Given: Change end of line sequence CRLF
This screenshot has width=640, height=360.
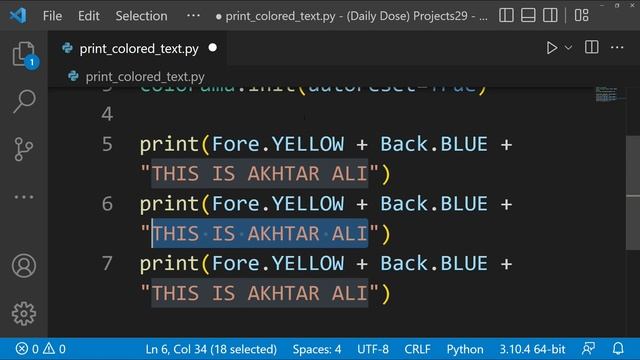Looking at the screenshot, I should [x=417, y=349].
